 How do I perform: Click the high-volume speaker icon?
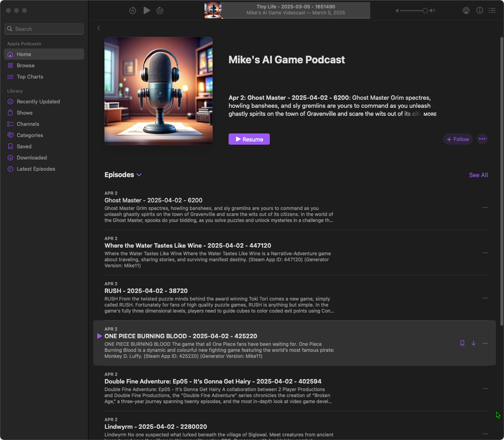click(x=432, y=11)
